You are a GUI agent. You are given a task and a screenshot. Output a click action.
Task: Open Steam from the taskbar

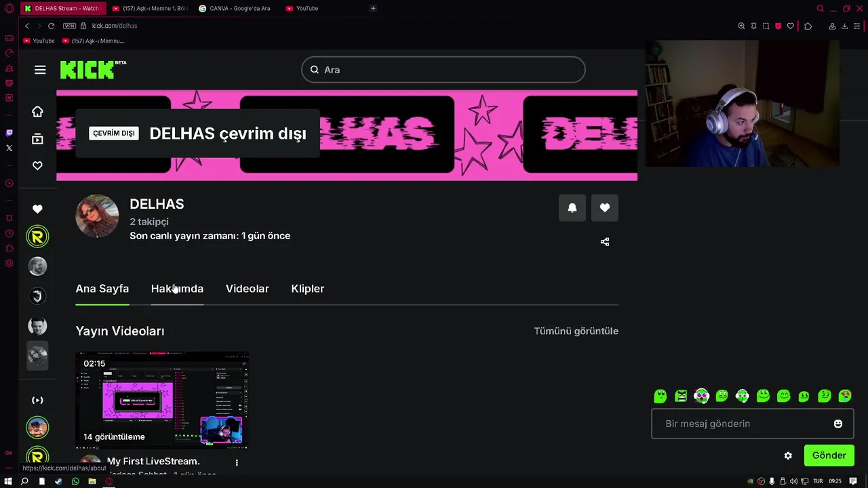(x=58, y=481)
